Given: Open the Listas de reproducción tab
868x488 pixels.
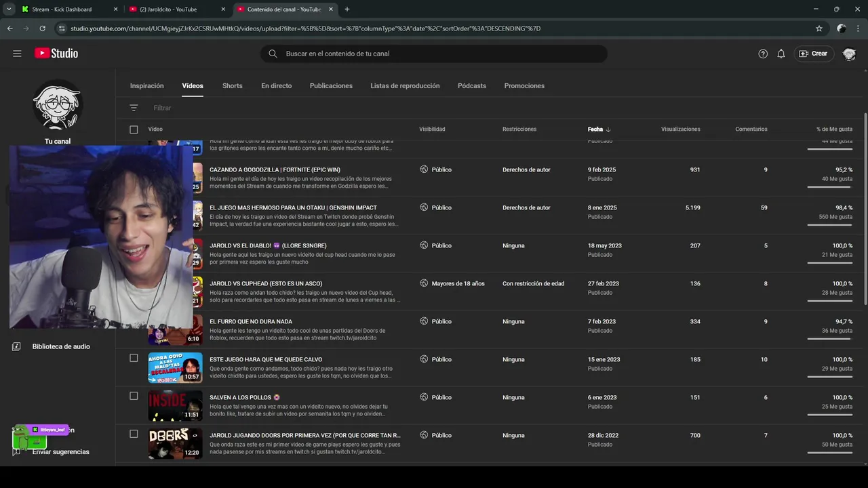Looking at the screenshot, I should (x=405, y=86).
